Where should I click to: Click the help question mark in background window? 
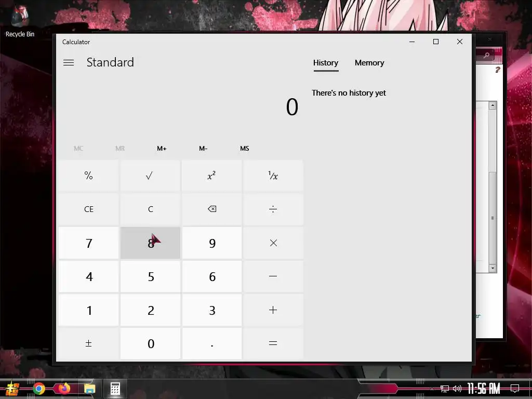[x=498, y=70]
